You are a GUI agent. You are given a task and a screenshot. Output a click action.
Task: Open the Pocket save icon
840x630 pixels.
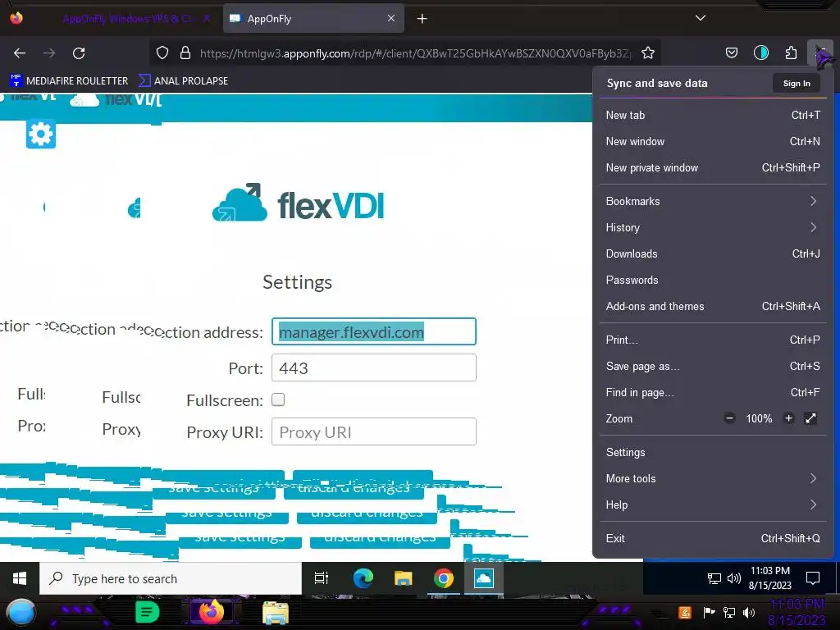(x=731, y=52)
